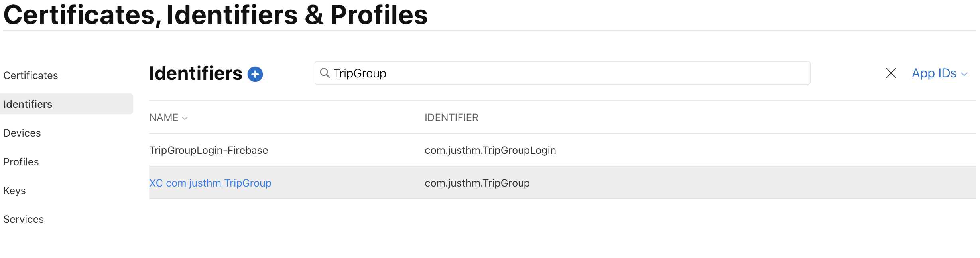Open the Keys section
The width and height of the screenshot is (980, 258).
pos(14,190)
